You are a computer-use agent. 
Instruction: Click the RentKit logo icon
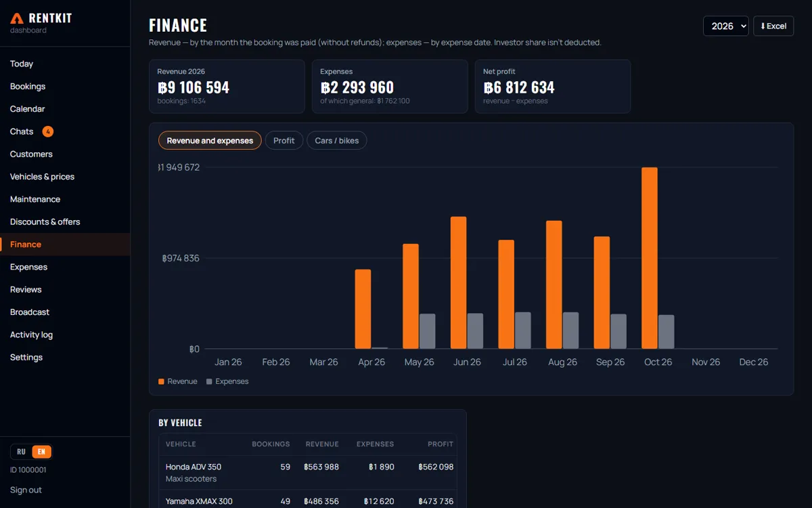17,18
